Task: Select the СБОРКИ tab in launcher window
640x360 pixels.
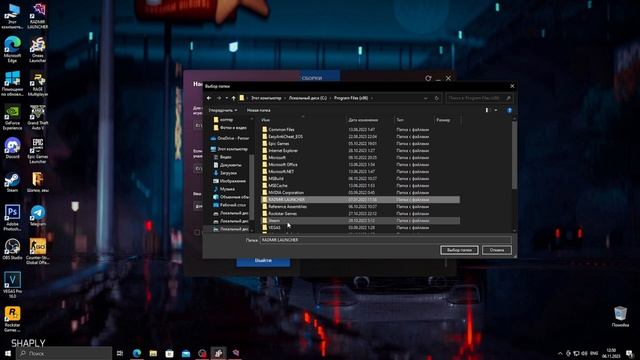Action: pyautogui.click(x=312, y=78)
